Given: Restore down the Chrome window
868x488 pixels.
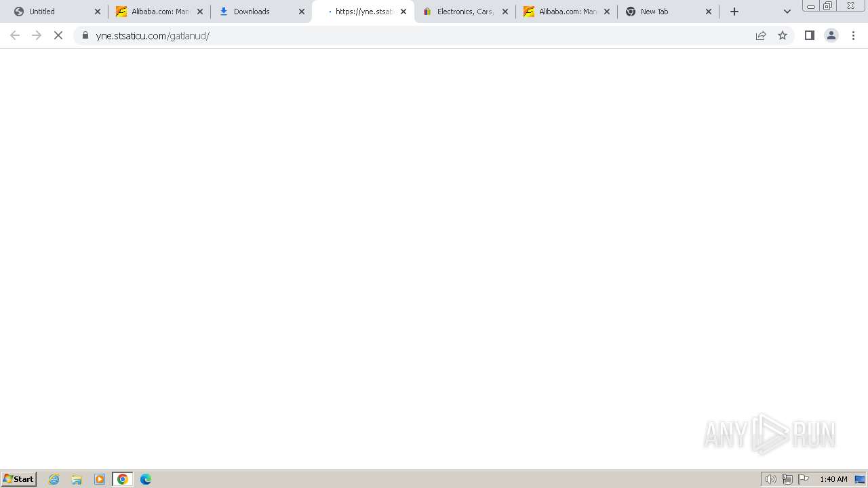Looking at the screenshot, I should (x=828, y=5).
